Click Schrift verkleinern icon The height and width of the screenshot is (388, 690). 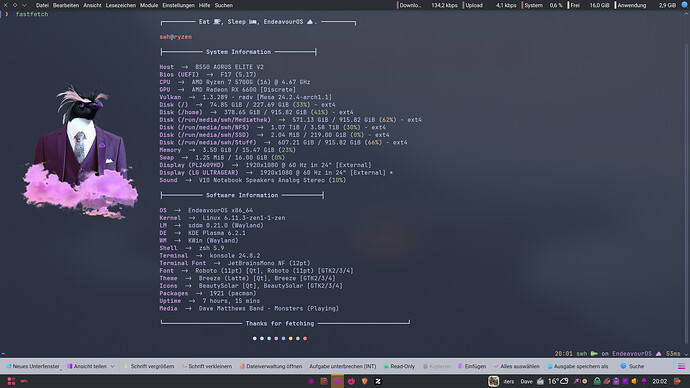pos(184,366)
